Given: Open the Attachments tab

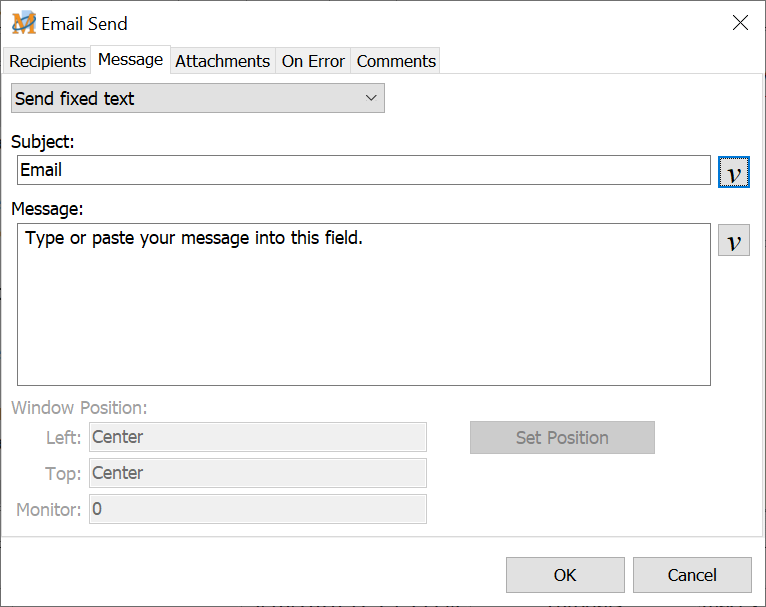Looking at the screenshot, I should click(222, 61).
